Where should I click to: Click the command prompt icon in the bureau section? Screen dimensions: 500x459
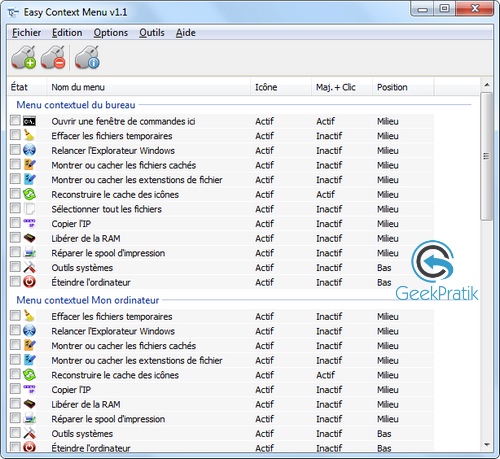pos(29,121)
